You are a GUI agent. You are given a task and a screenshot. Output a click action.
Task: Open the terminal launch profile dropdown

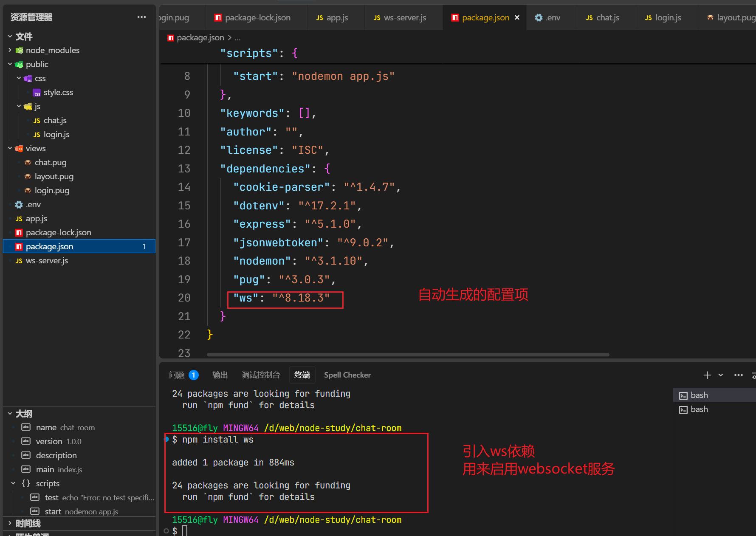coord(721,375)
